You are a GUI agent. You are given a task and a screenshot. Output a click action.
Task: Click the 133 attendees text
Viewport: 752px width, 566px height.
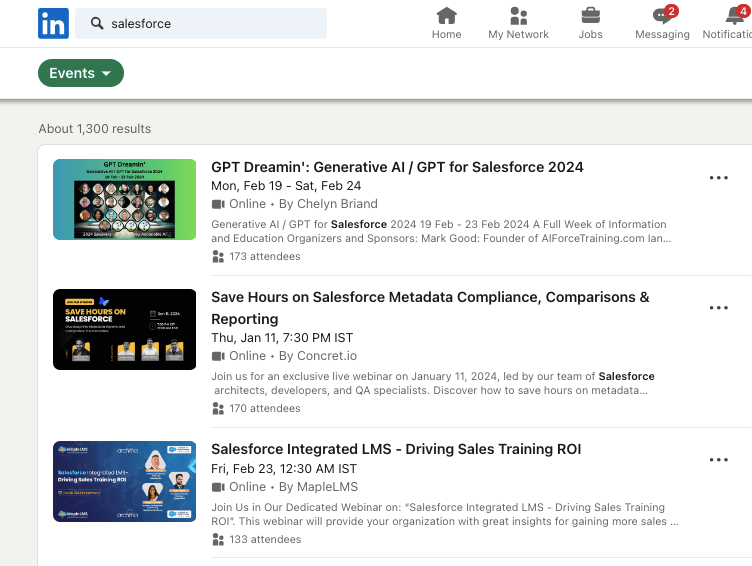[x=265, y=540]
